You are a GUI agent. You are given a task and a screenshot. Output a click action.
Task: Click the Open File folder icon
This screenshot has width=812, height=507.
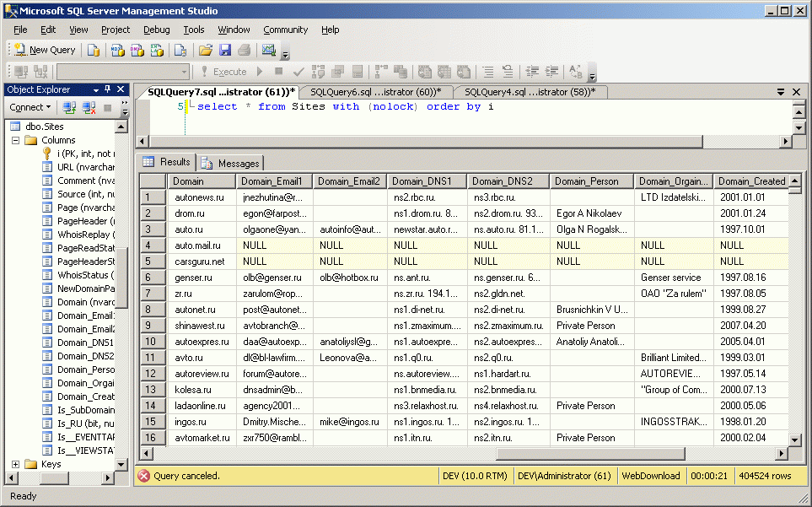[x=206, y=51]
